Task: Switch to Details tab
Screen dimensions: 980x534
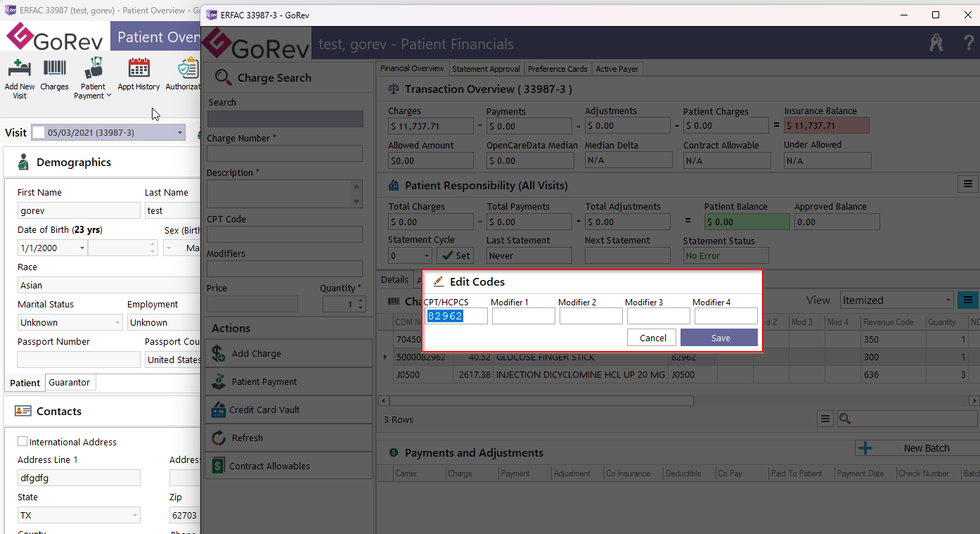Action: point(394,279)
